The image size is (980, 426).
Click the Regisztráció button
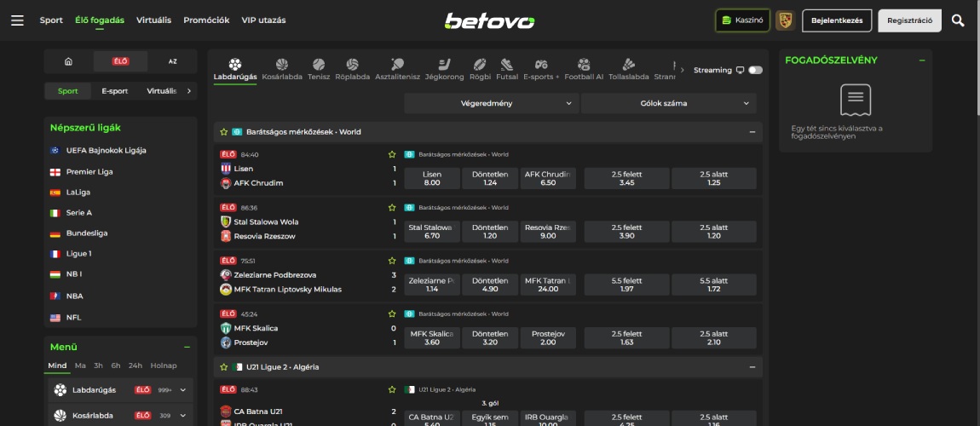909,20
